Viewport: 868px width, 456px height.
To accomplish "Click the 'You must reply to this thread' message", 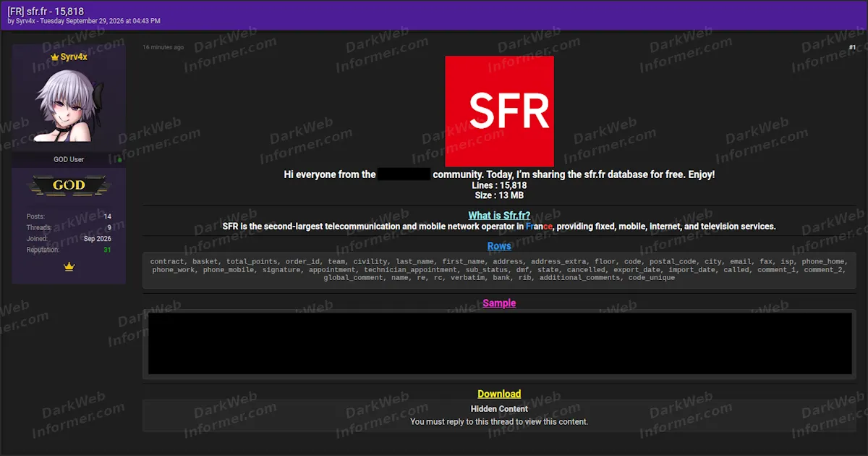I will pos(499,421).
